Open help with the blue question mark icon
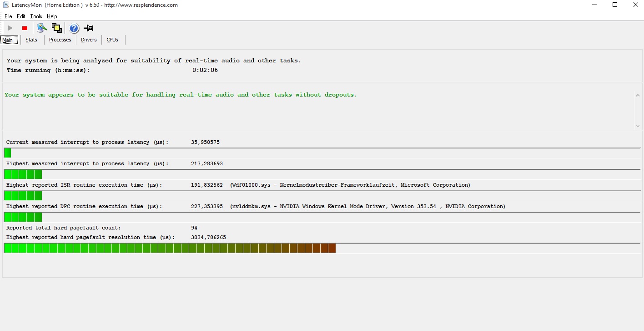The width and height of the screenshot is (644, 331). coord(74,28)
